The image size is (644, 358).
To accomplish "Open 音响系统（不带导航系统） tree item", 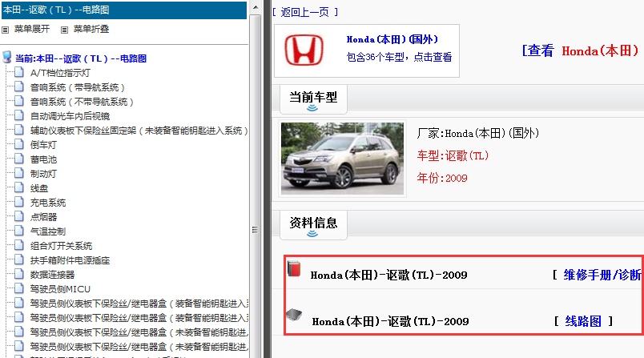I will point(82,102).
